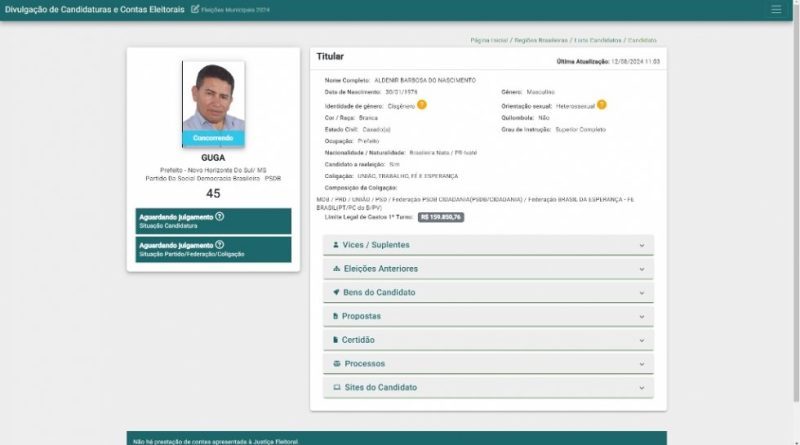Click the edit icon beside Eleições Municipais 2024
Image resolution: width=800 pixels, height=445 pixels.
point(195,10)
